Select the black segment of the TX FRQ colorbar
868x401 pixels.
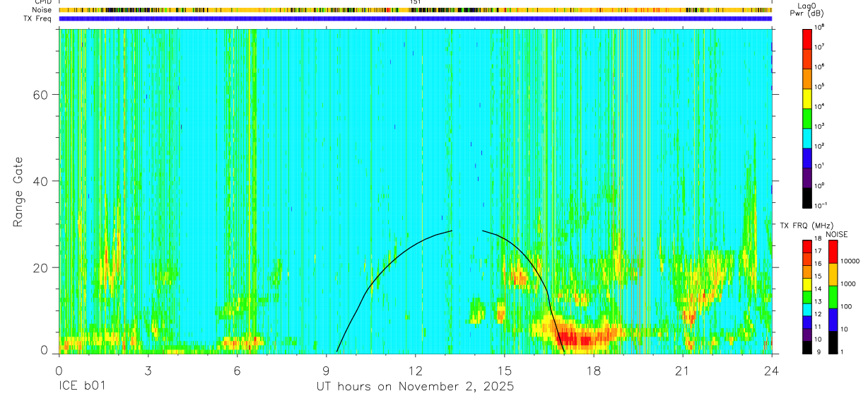(807, 347)
